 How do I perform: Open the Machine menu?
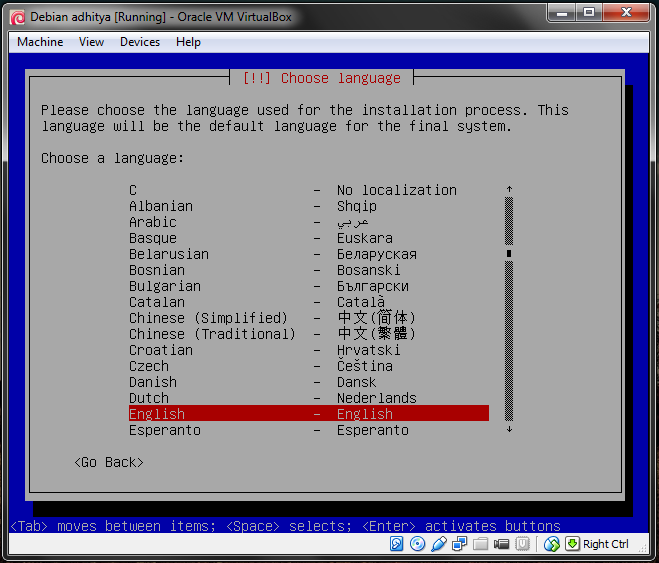(40, 42)
